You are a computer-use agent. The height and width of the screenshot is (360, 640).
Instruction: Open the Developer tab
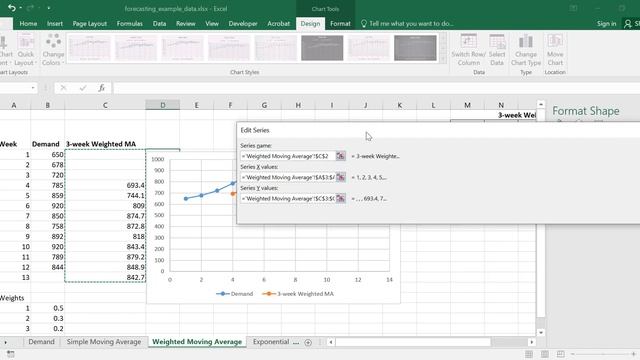pyautogui.click(x=243, y=24)
